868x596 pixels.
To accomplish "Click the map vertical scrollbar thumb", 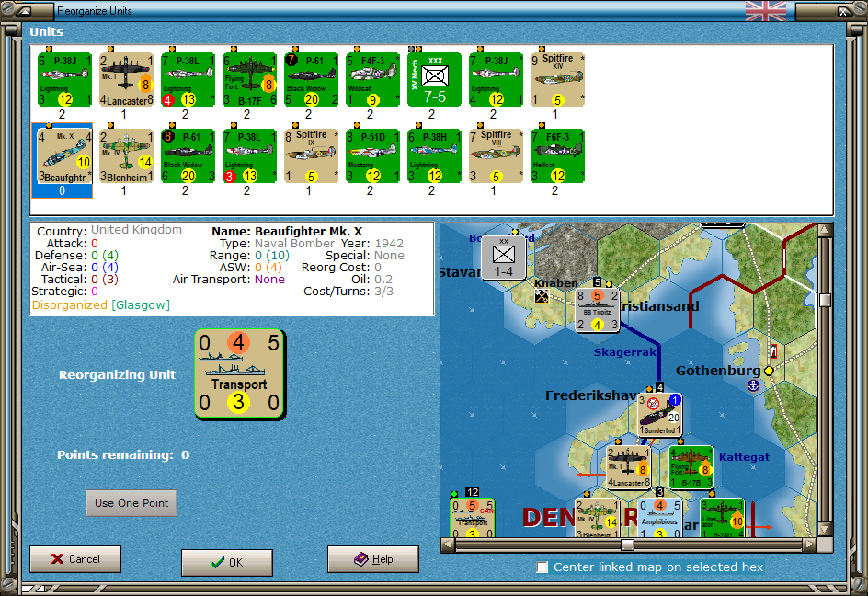I will (x=825, y=300).
